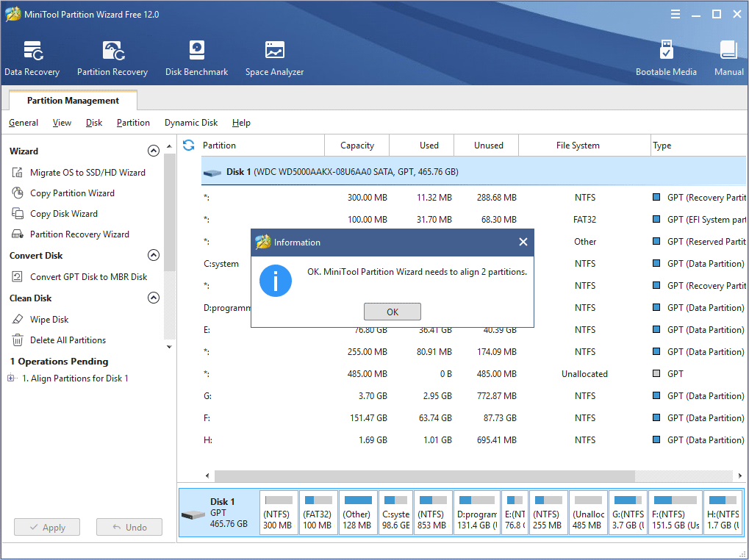Select the Partition Management tab
This screenshot has height=560, width=749.
click(73, 101)
